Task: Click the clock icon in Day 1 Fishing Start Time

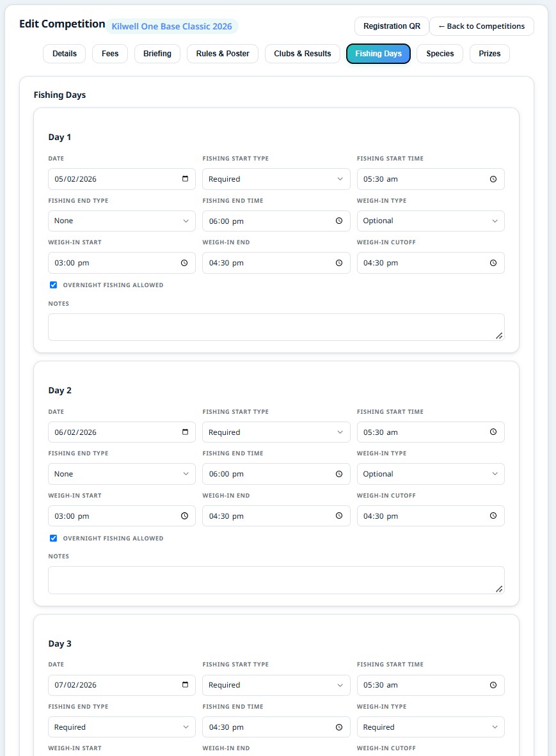Action: click(x=493, y=179)
